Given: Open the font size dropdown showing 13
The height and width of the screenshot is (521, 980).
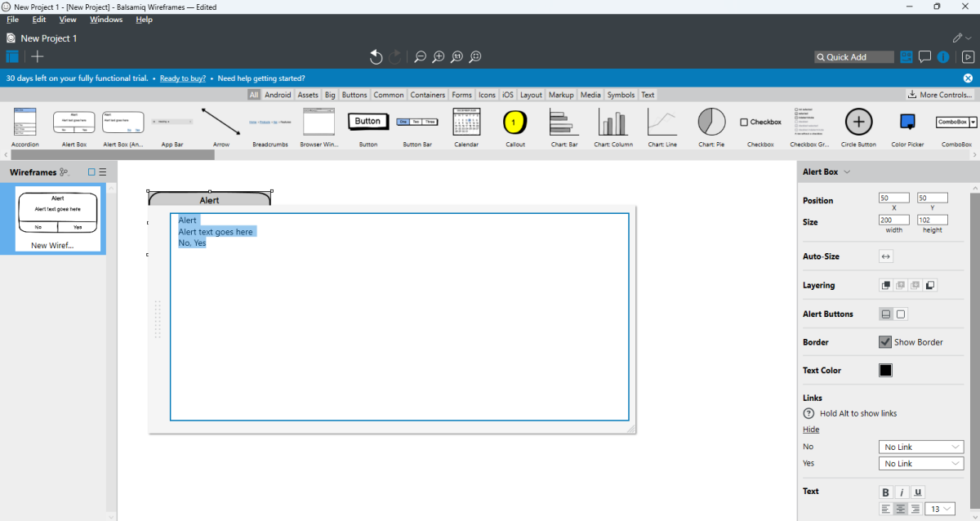Looking at the screenshot, I should (x=940, y=508).
